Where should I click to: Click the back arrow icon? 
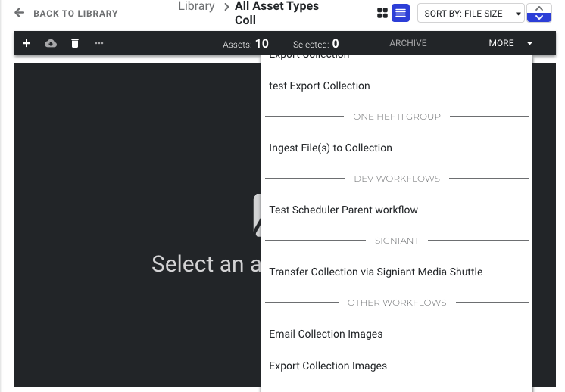tap(20, 14)
